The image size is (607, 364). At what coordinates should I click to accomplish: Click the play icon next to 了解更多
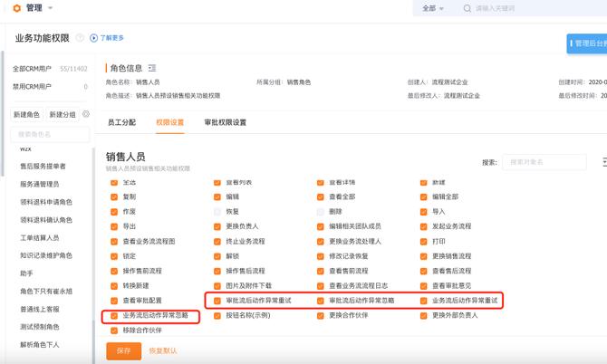[x=93, y=38]
